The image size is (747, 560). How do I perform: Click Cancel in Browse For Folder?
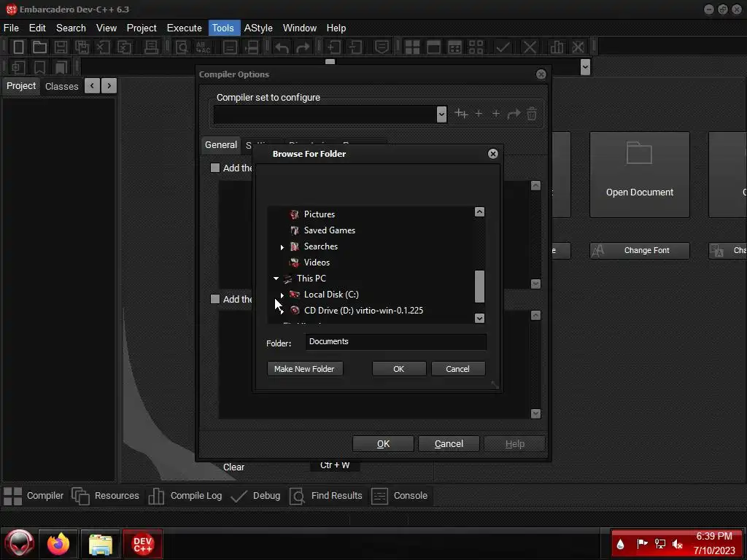(458, 369)
